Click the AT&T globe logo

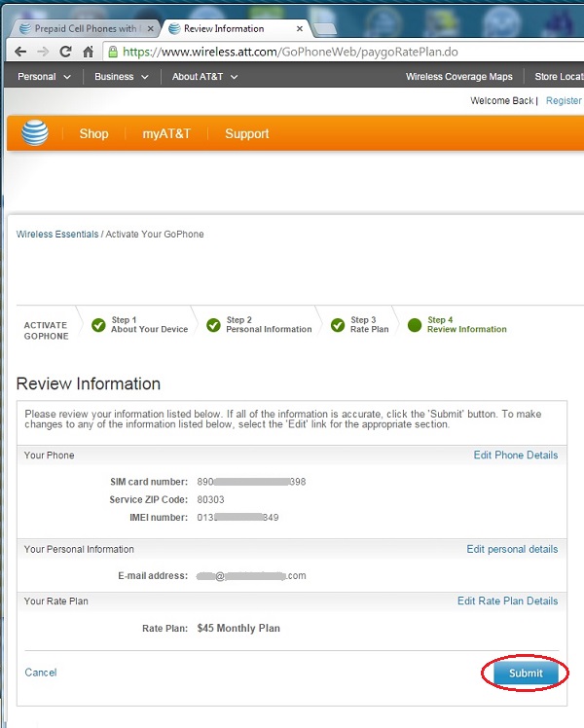tap(35, 133)
